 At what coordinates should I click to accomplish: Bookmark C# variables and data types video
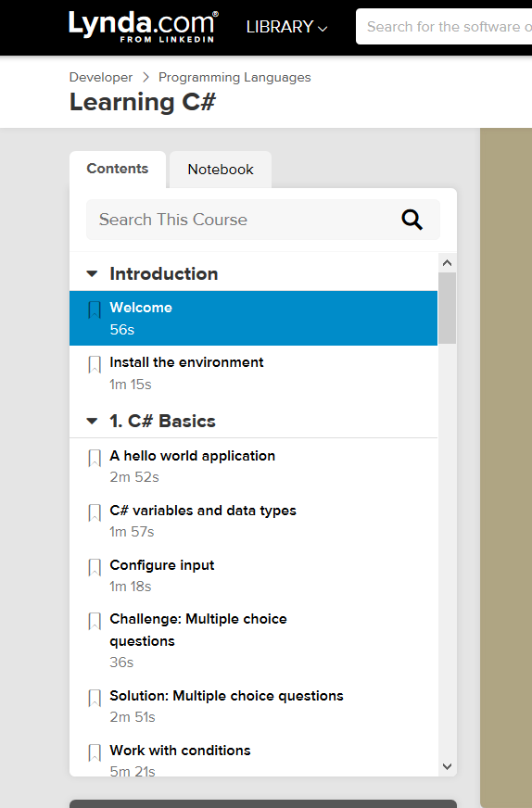[x=95, y=512]
